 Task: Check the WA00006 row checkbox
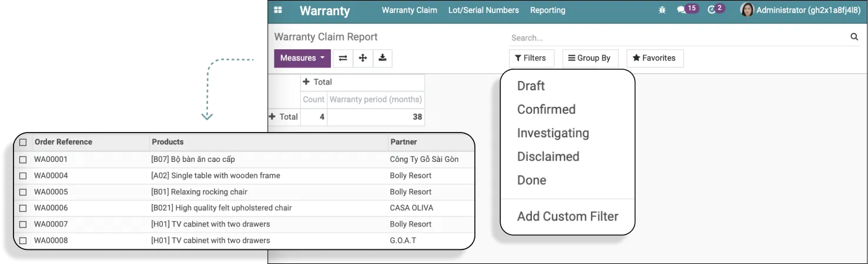point(23,208)
